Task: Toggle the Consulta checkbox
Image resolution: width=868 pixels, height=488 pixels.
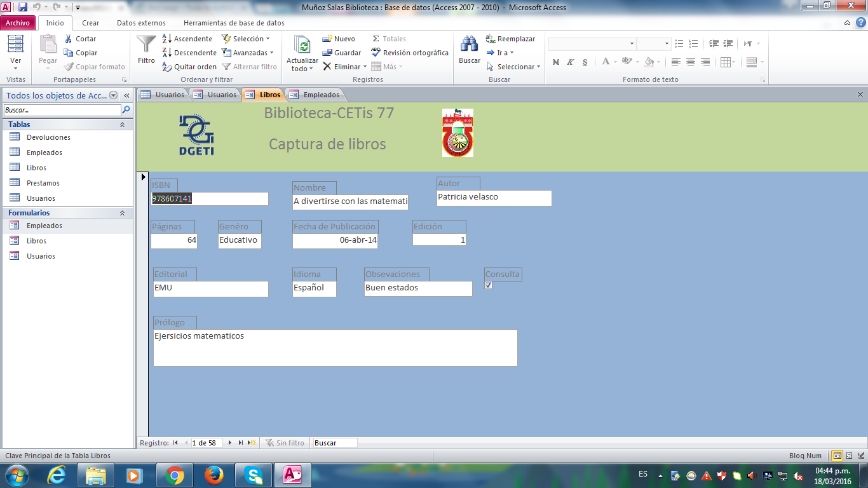Action: [x=488, y=285]
